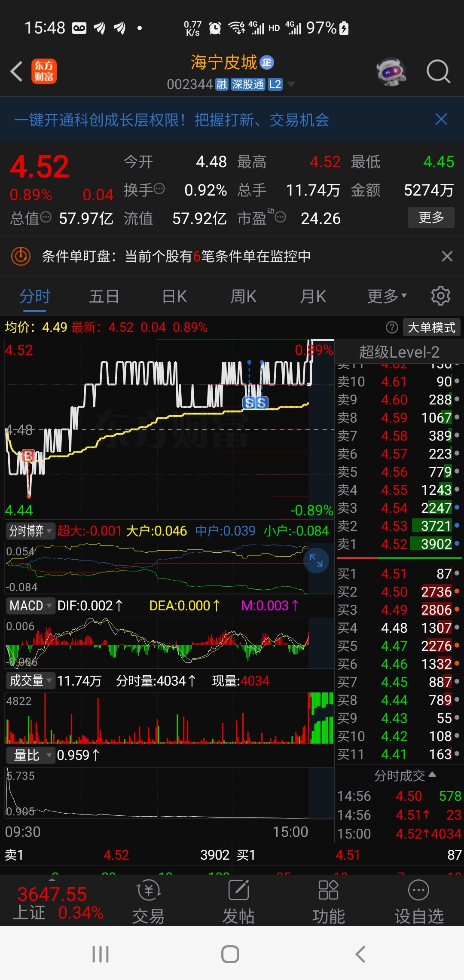Open the 设自选 watchlist icon
This screenshot has width=464, height=980.
(419, 902)
